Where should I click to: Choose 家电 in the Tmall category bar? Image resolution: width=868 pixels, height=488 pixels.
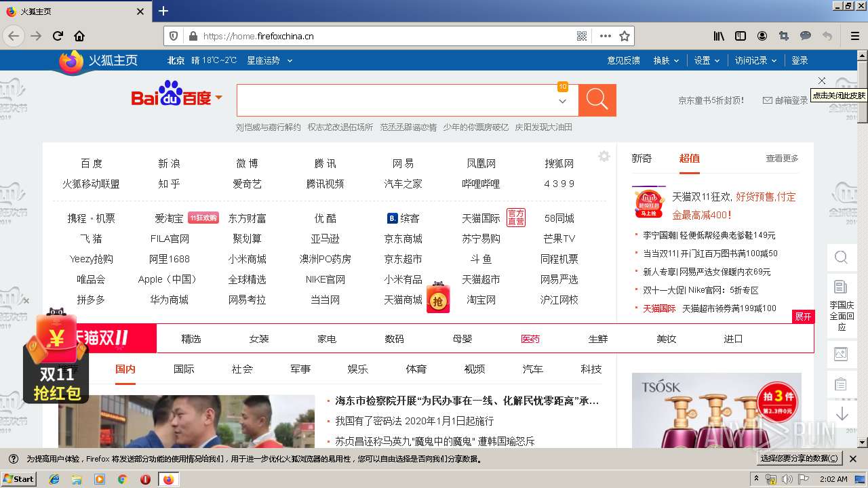327,339
